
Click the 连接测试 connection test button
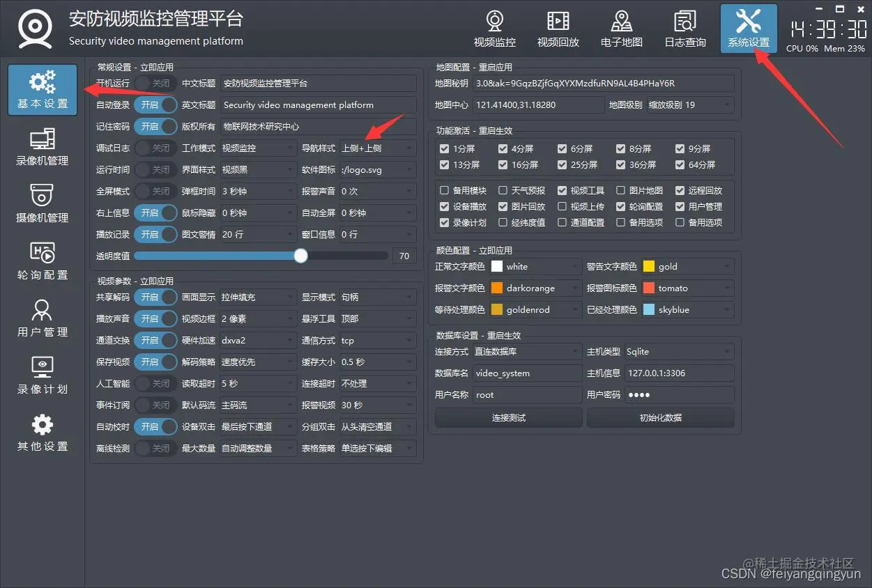click(508, 417)
